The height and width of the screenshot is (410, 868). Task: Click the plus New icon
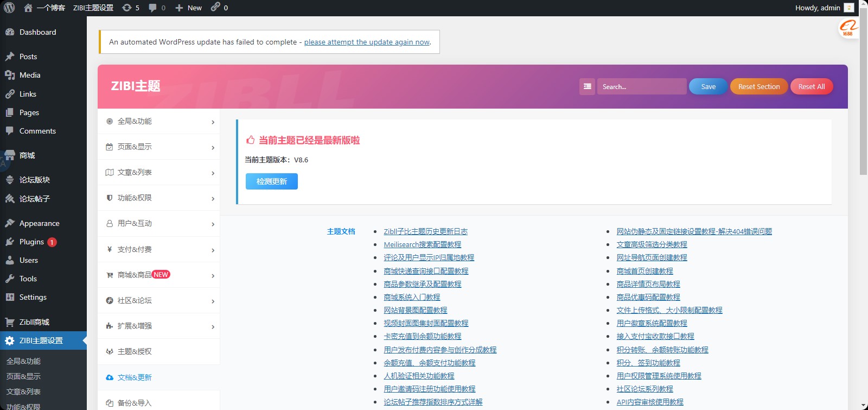pos(179,8)
